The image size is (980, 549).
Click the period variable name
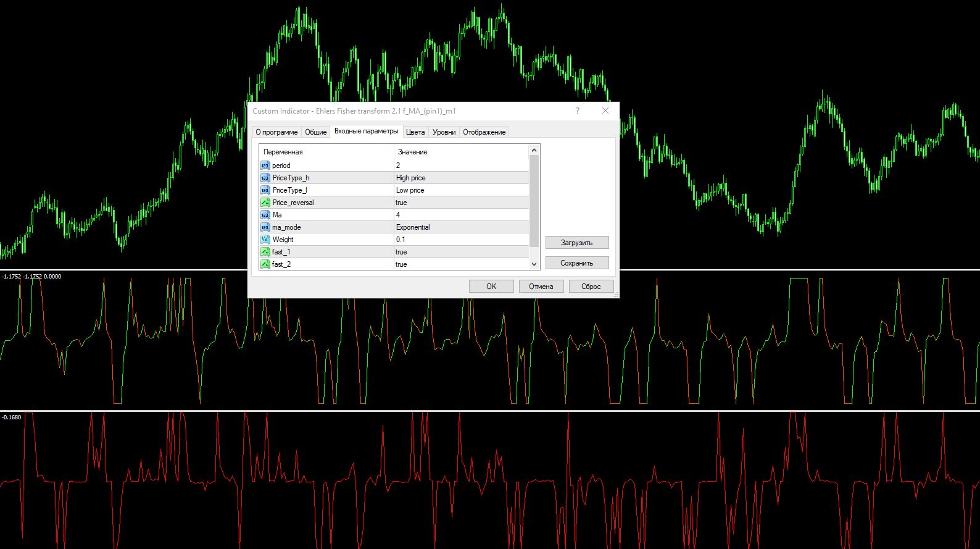pos(281,166)
